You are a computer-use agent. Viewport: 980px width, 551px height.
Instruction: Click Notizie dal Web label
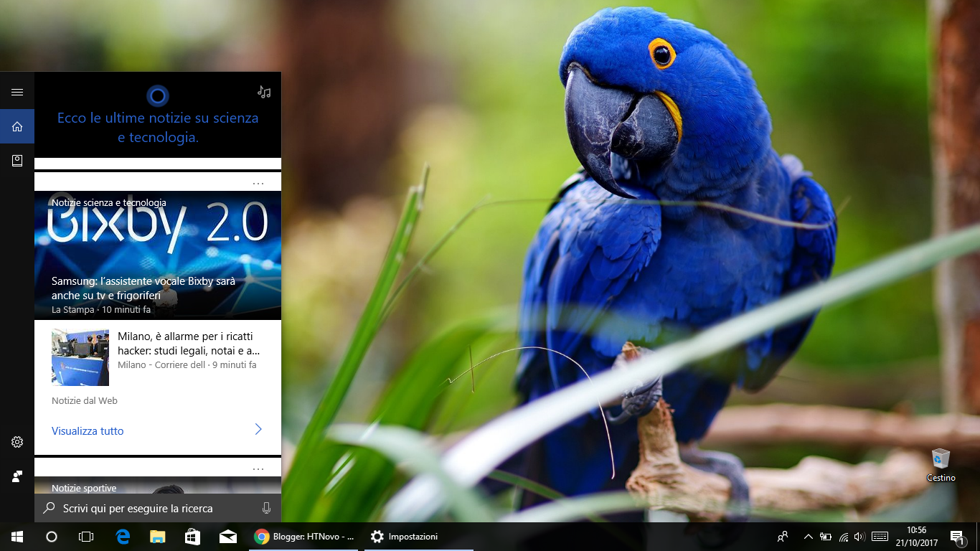click(x=85, y=400)
